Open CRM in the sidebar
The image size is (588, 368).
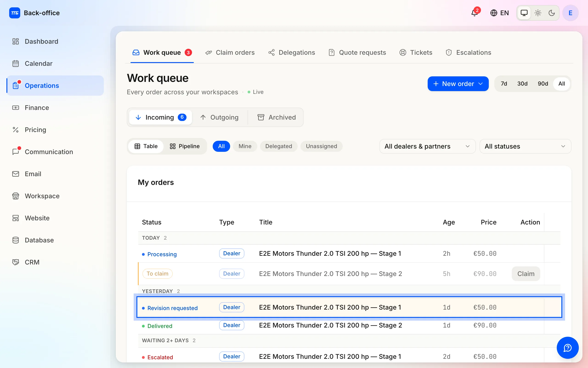tap(55, 262)
